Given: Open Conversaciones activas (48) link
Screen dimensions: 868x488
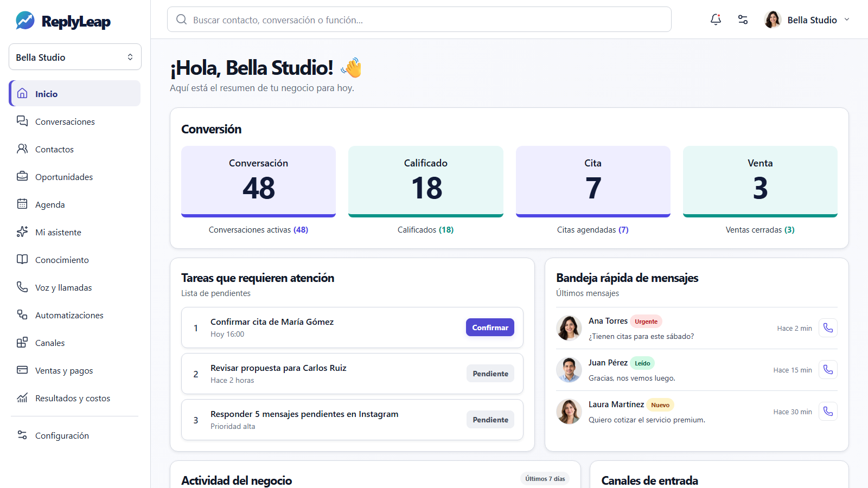Looking at the screenshot, I should 258,229.
